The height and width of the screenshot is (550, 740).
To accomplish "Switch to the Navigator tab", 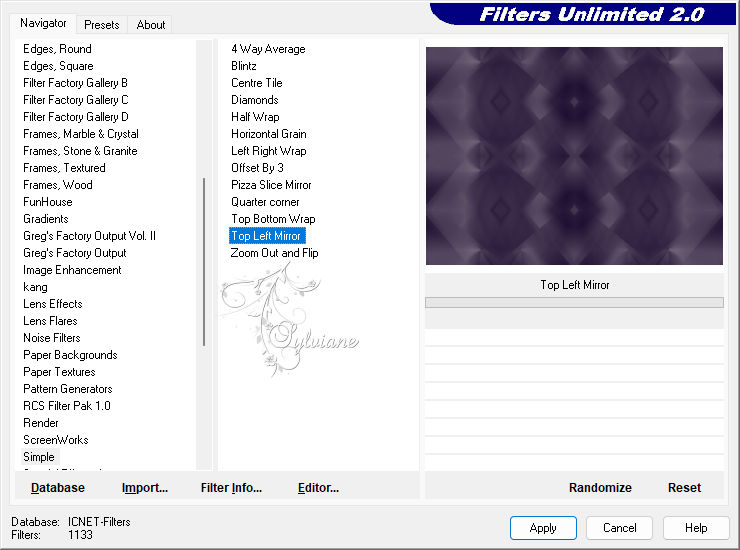I will point(43,23).
